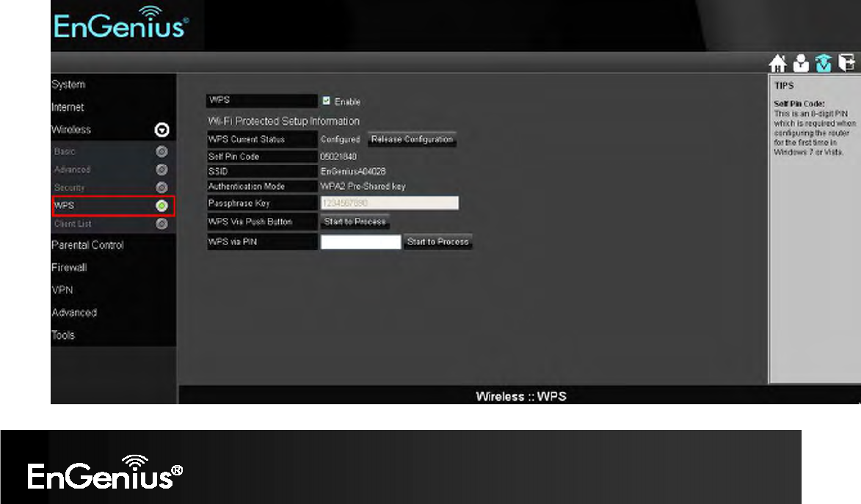
Task: Click WPA2 Pre-Shared key text
Action: [x=363, y=186]
